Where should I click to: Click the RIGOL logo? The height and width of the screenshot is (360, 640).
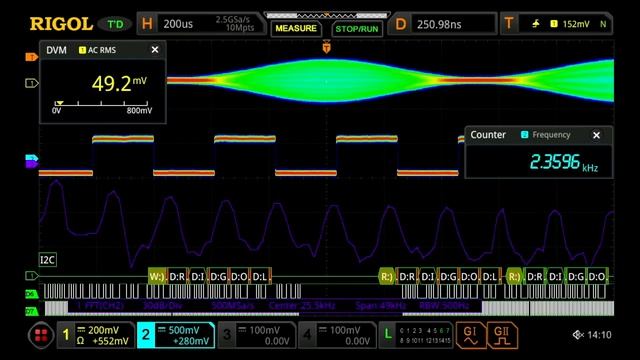pos(61,24)
